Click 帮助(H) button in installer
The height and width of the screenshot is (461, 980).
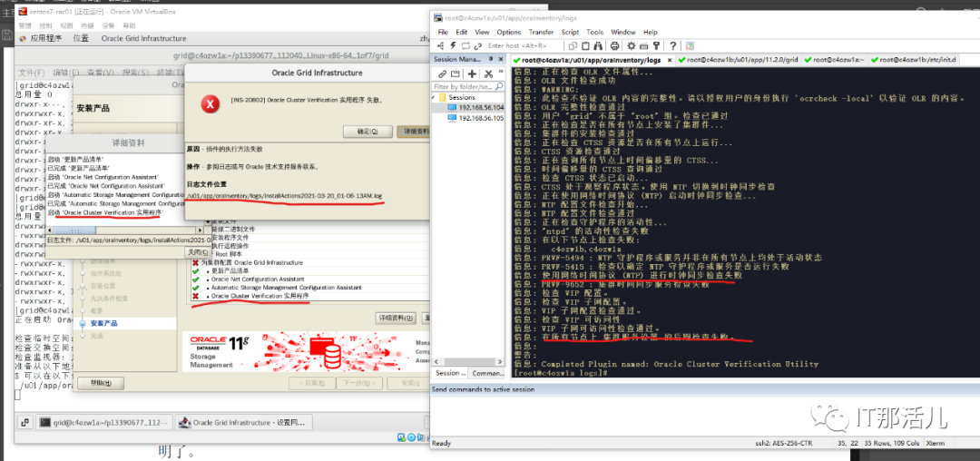(x=102, y=383)
